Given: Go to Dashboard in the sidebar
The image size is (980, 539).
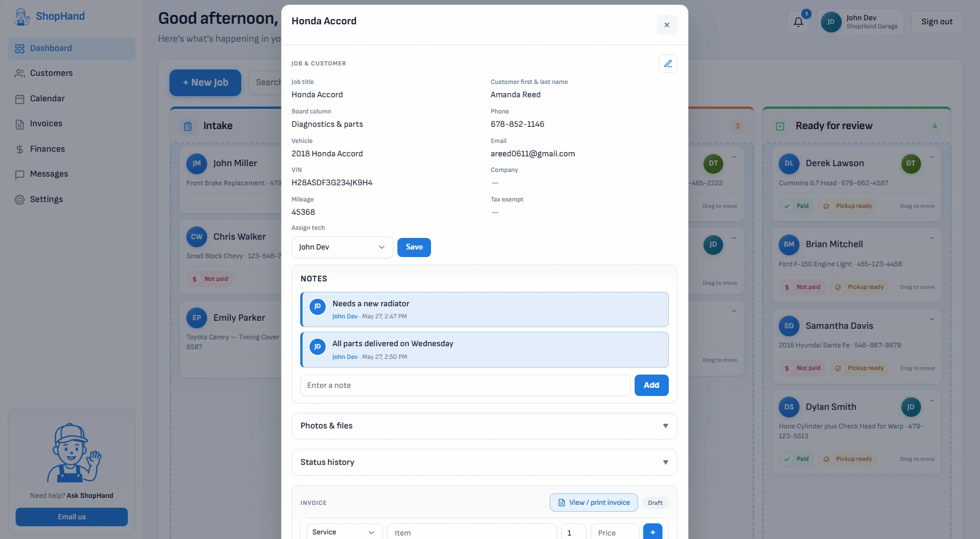Looking at the screenshot, I should tap(72, 49).
